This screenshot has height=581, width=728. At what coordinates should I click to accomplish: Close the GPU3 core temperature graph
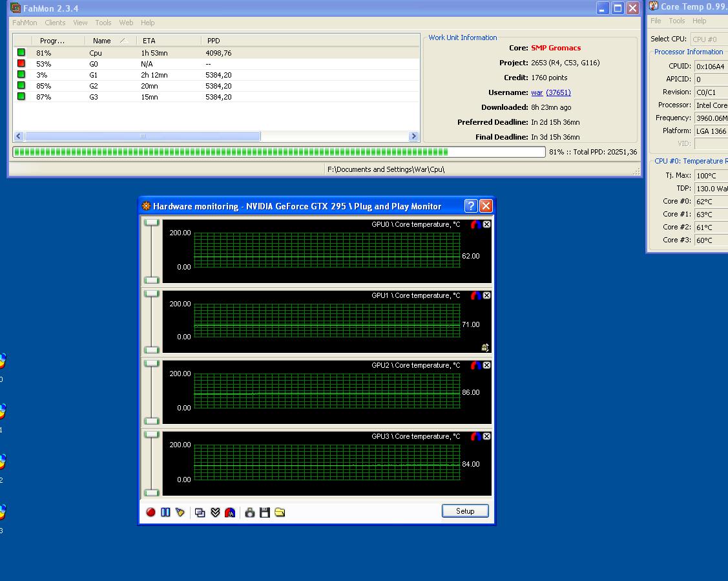tap(486, 436)
